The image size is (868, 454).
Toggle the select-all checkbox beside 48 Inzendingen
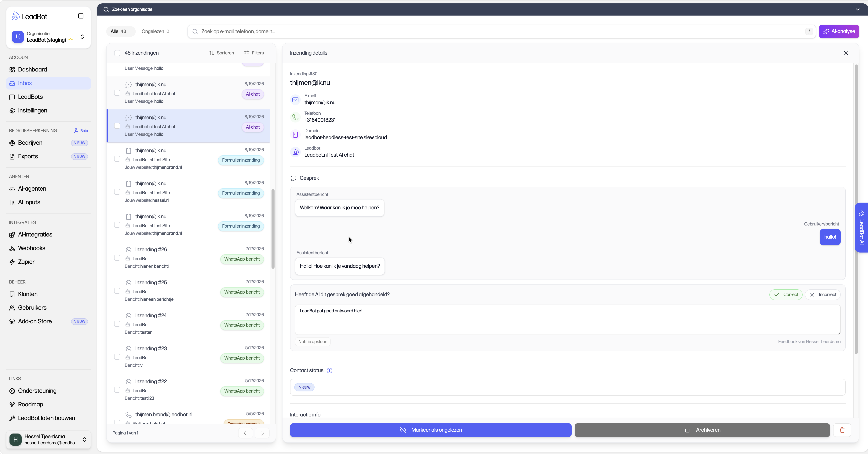pyautogui.click(x=117, y=53)
